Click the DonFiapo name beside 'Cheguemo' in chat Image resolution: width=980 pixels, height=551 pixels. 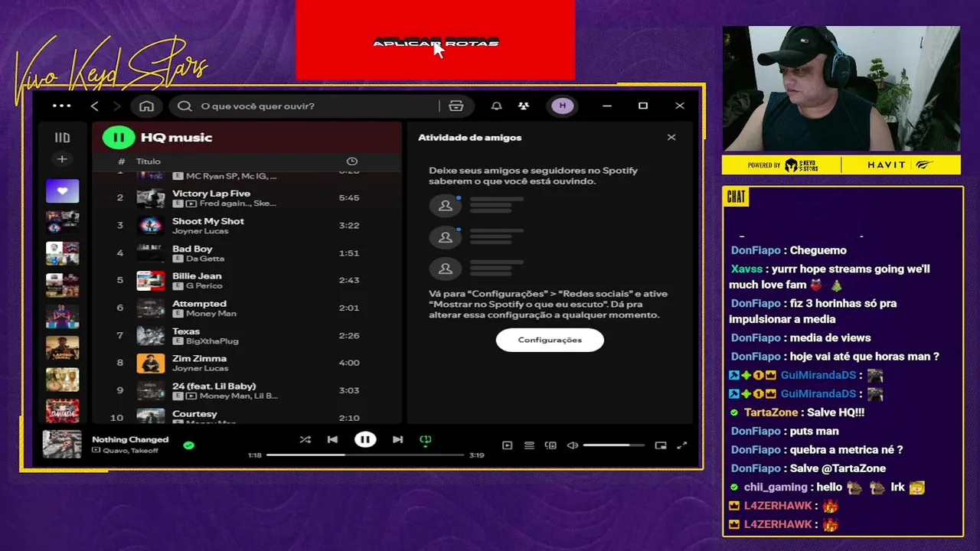tap(756, 250)
